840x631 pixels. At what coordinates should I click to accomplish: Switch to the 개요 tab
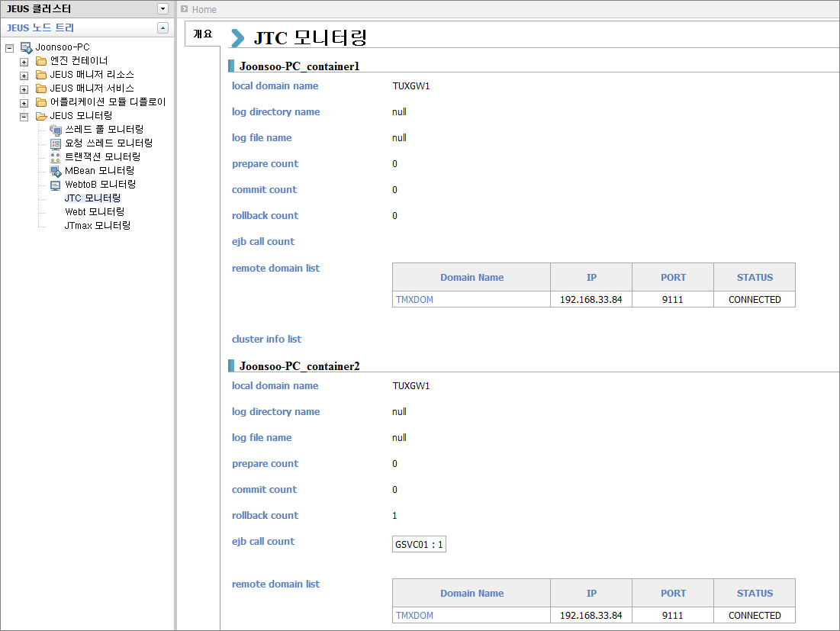pos(202,34)
